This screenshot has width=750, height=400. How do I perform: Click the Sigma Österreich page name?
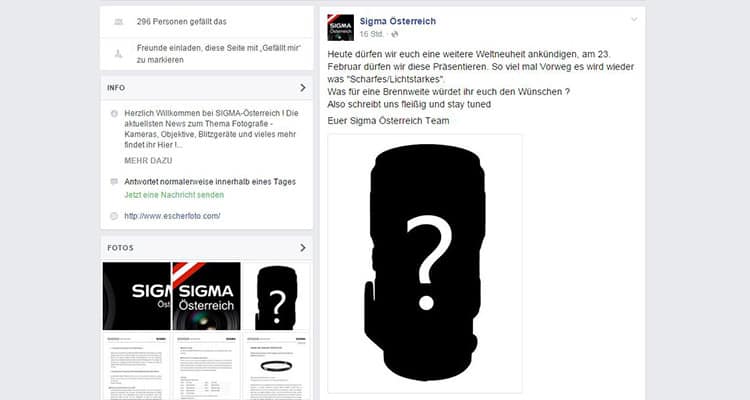[x=397, y=21]
